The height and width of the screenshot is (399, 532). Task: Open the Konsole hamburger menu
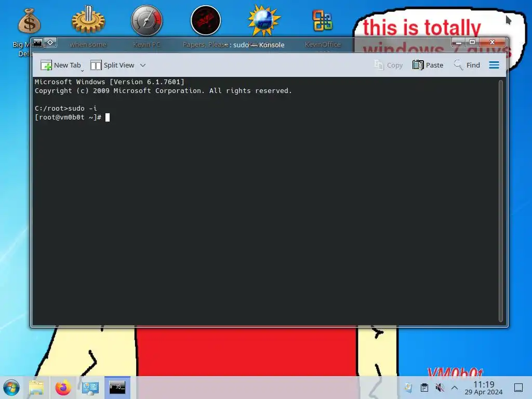[494, 65]
